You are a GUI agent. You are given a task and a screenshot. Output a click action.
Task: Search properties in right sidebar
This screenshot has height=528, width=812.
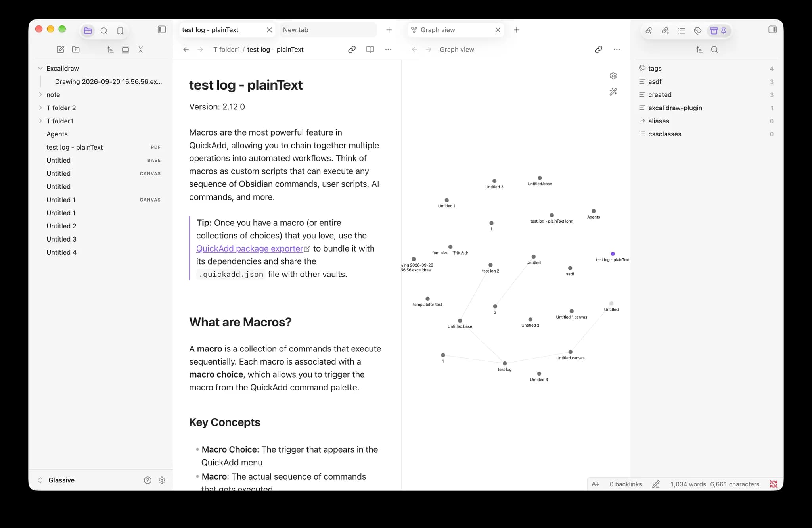pyautogui.click(x=714, y=50)
